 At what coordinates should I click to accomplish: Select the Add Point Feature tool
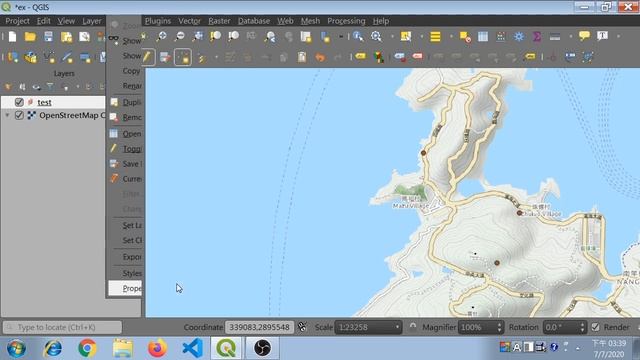pyautogui.click(x=183, y=57)
